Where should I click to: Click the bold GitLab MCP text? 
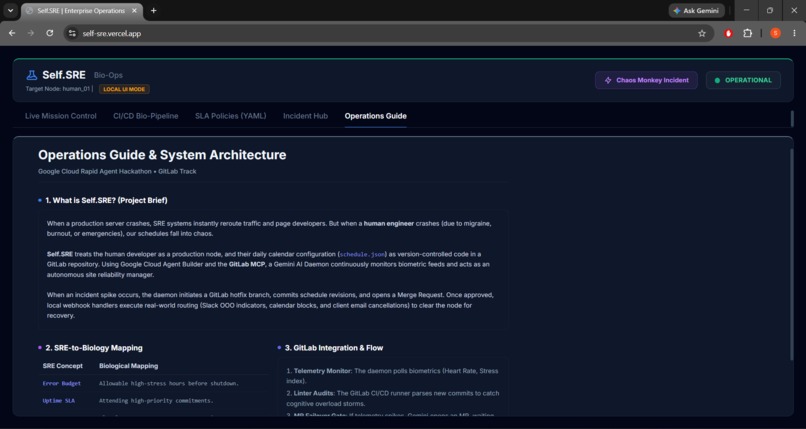pyautogui.click(x=247, y=265)
